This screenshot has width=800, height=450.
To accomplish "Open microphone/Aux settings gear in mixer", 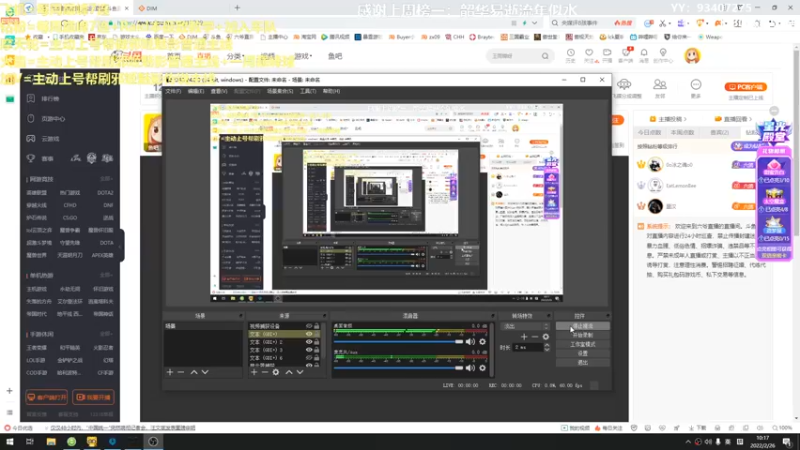I will pos(482,368).
